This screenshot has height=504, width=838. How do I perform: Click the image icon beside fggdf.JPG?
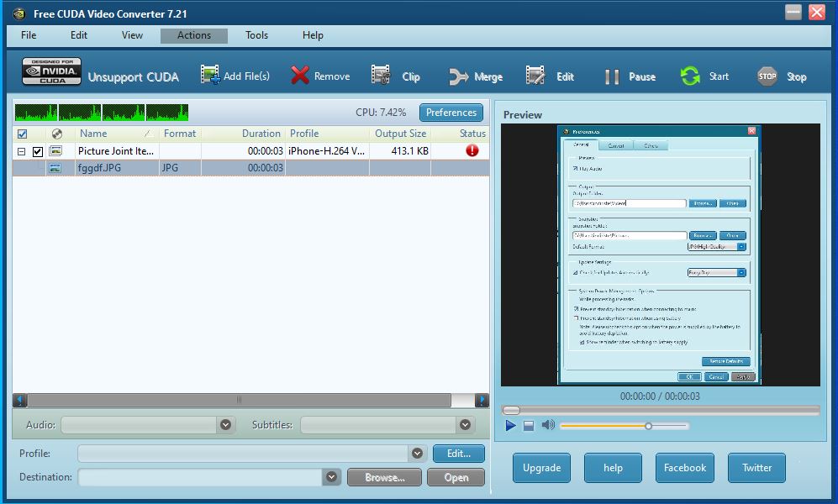(55, 168)
